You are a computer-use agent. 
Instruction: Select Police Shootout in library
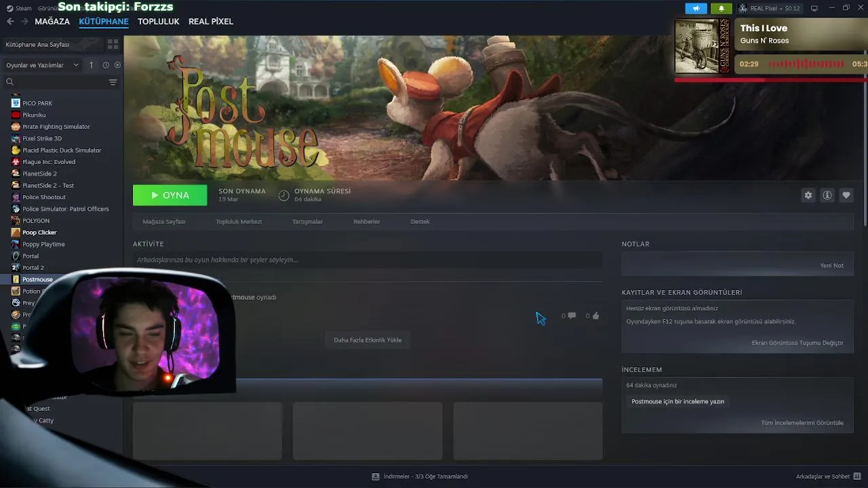pos(44,197)
